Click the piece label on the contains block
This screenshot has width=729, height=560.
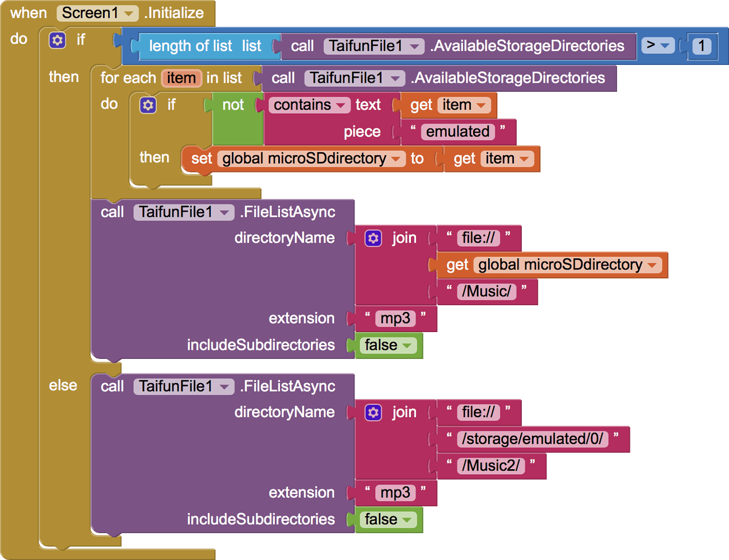point(362,132)
